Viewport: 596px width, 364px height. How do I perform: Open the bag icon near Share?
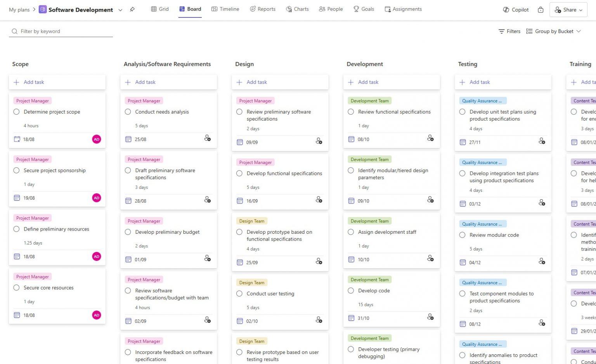point(541,10)
